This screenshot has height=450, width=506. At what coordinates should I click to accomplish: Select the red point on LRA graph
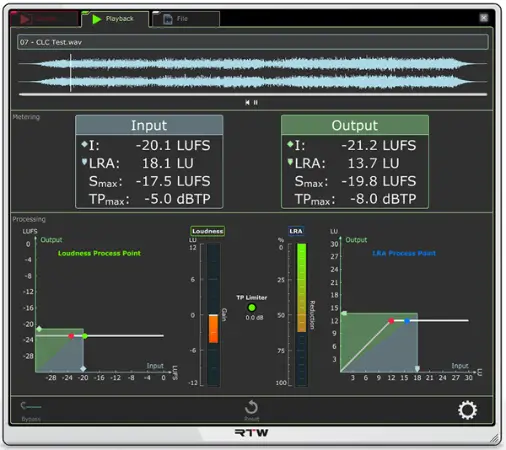pos(391,321)
